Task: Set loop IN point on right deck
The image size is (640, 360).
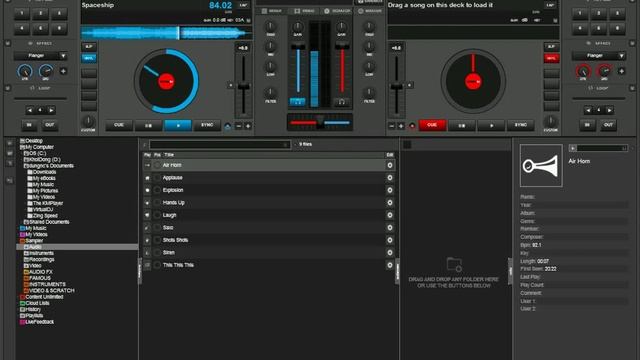Action: click(587, 125)
